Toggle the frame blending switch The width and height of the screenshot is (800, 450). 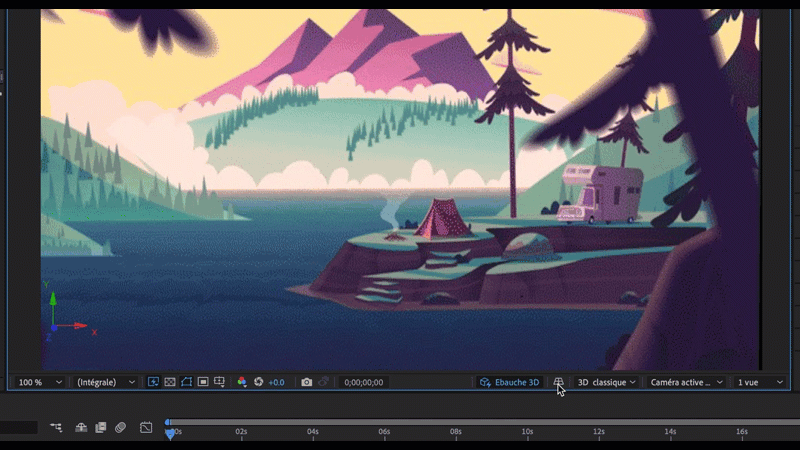coord(101,427)
